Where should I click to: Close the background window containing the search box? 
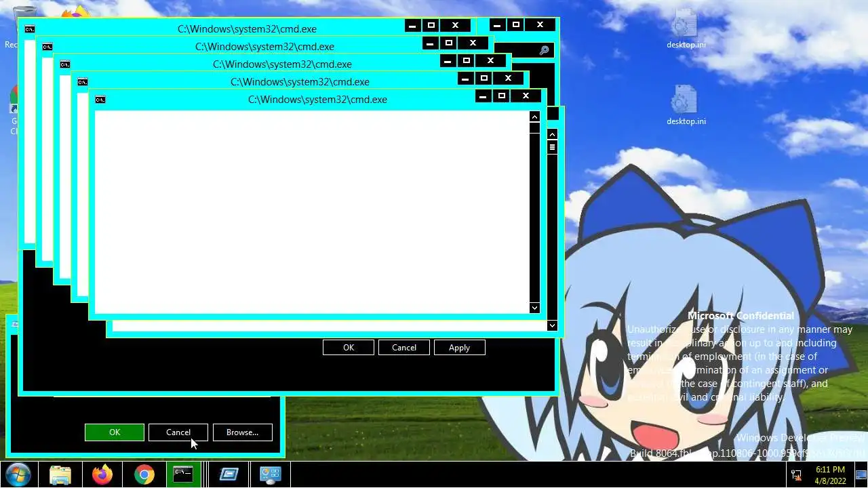540,25
